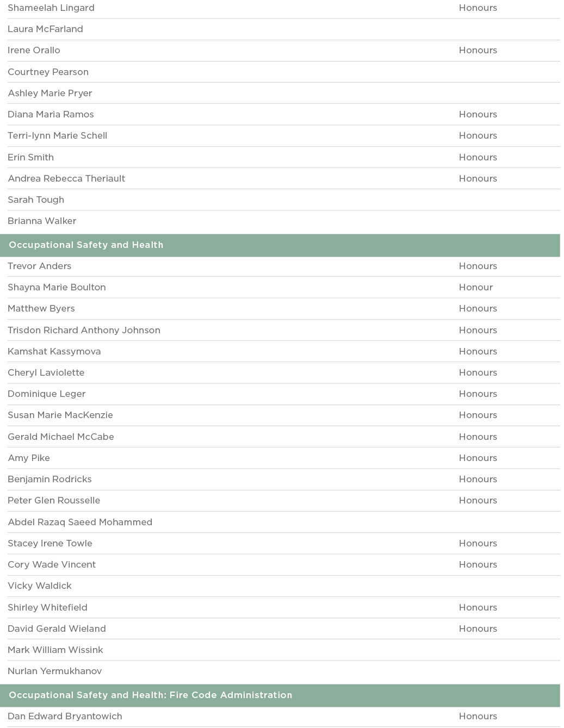Click on Susan Marie MacKenzie
Image resolution: width=564 pixels, height=728 pixels.
click(60, 415)
